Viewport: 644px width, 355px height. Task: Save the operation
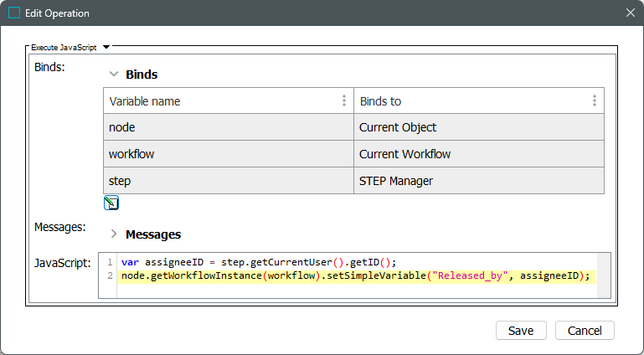coord(521,331)
